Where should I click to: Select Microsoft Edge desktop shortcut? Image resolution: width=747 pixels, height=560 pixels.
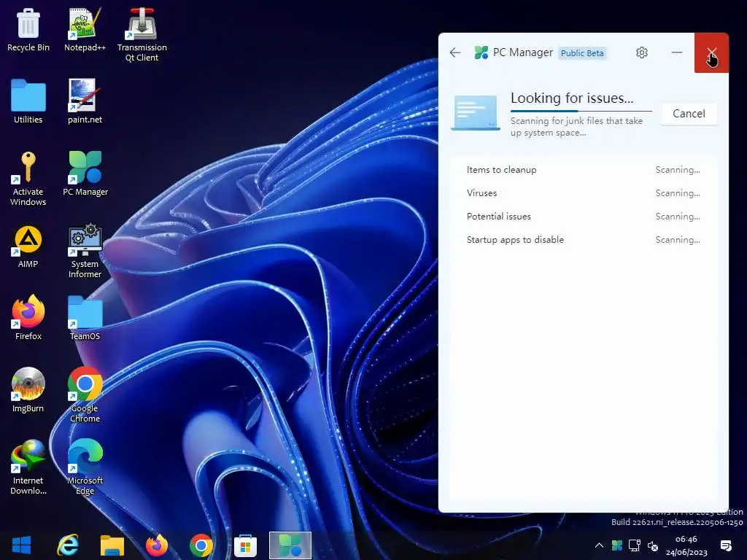(x=85, y=467)
